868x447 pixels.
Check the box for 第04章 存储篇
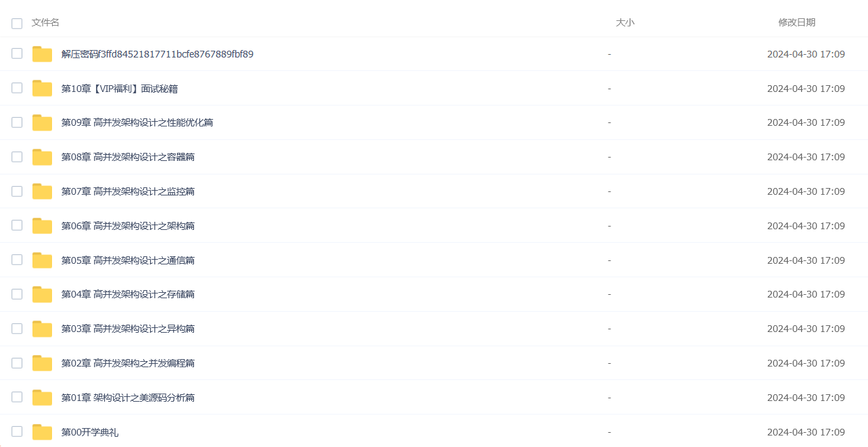[x=17, y=294]
